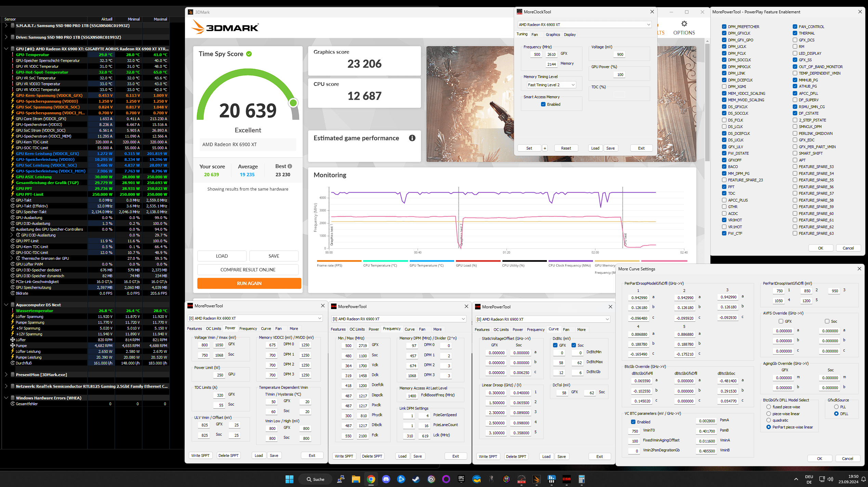The height and width of the screenshot is (487, 868).
Task: Open volume control in system tray
Action: [x=830, y=479]
